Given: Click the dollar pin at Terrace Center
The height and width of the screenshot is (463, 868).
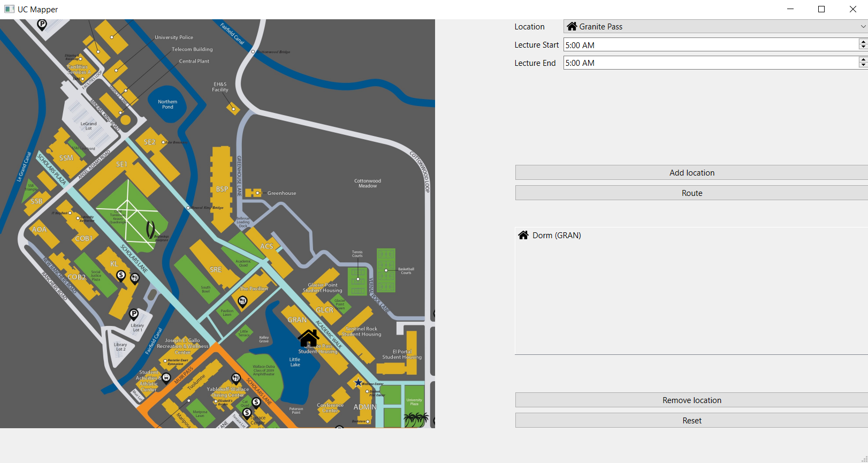Looking at the screenshot, I should [247, 413].
